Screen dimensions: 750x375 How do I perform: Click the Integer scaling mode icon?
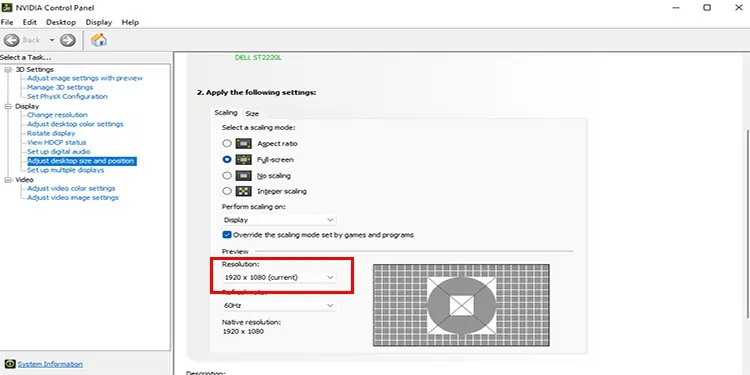click(x=243, y=191)
